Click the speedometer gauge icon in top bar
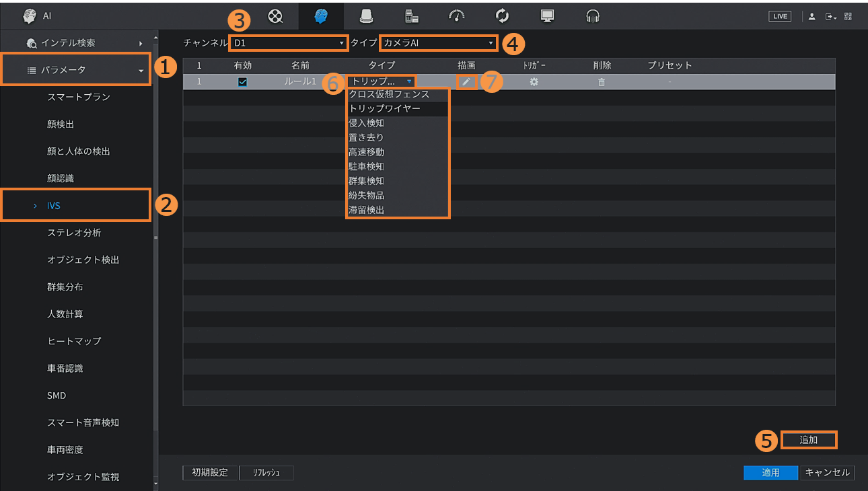The height and width of the screenshot is (491, 868). point(456,16)
